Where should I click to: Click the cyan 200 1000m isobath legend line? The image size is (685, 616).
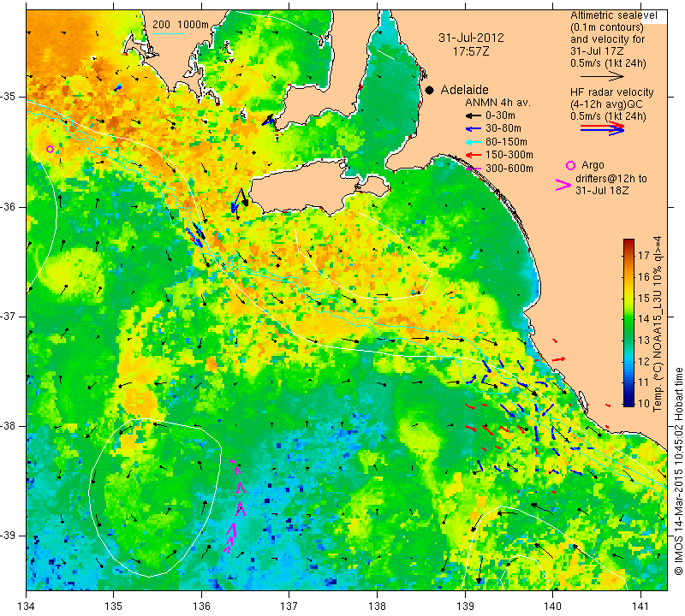pyautogui.click(x=169, y=33)
